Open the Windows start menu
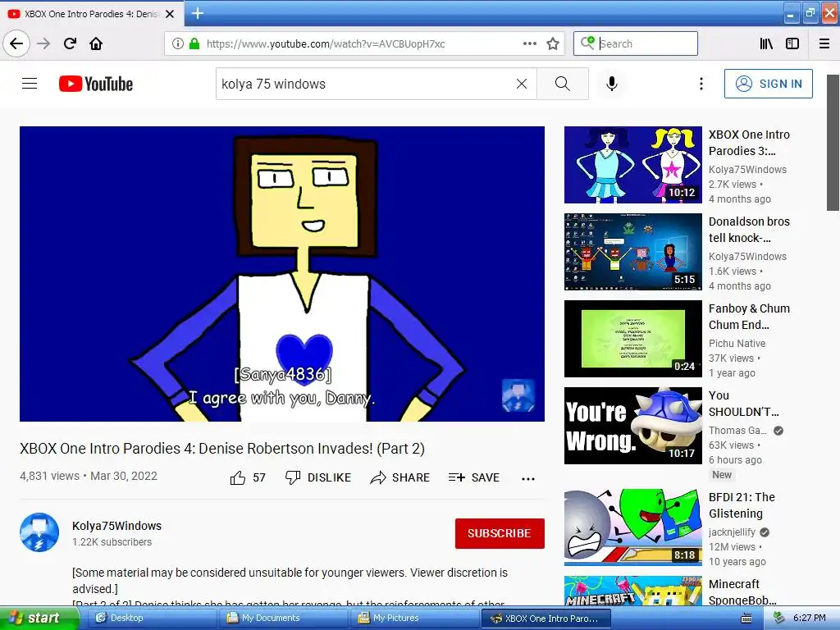 point(39,618)
